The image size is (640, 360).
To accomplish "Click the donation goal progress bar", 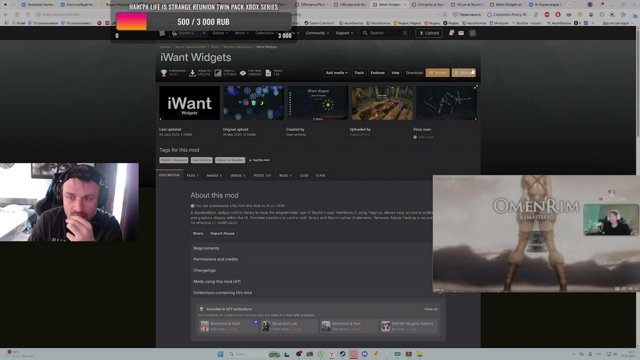I will pos(204,22).
